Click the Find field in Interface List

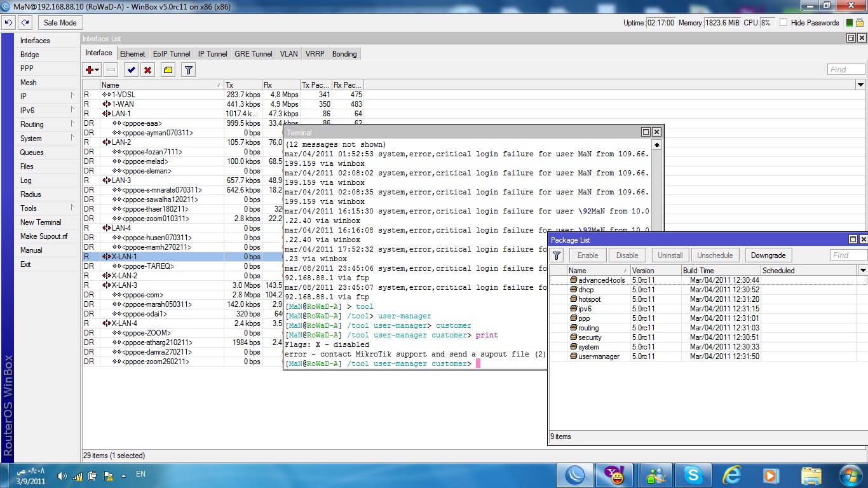tap(846, 70)
